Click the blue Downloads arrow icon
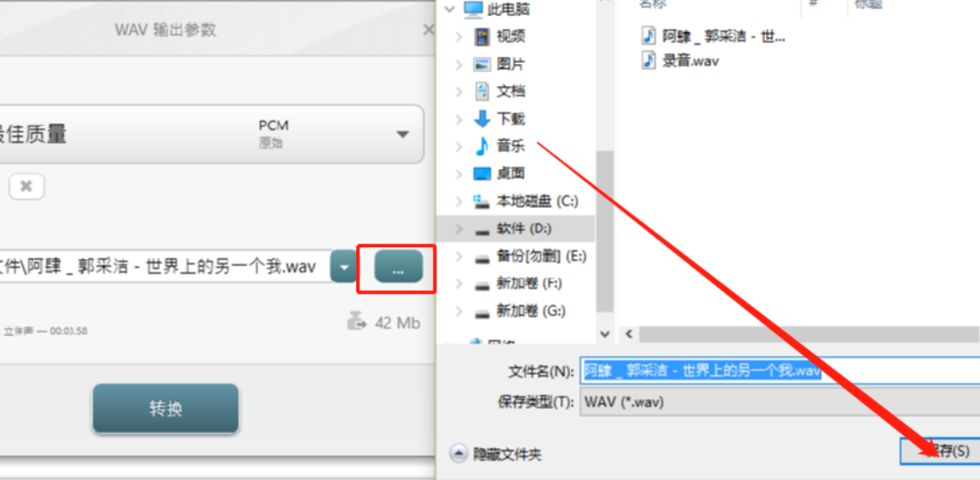This screenshot has width=980, height=480. [482, 119]
